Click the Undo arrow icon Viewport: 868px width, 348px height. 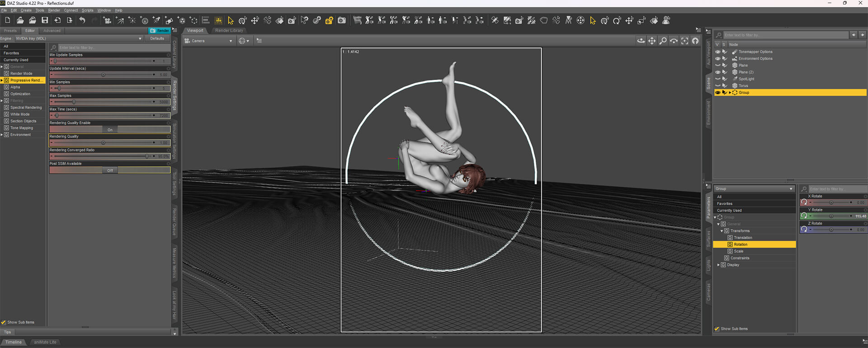[82, 20]
